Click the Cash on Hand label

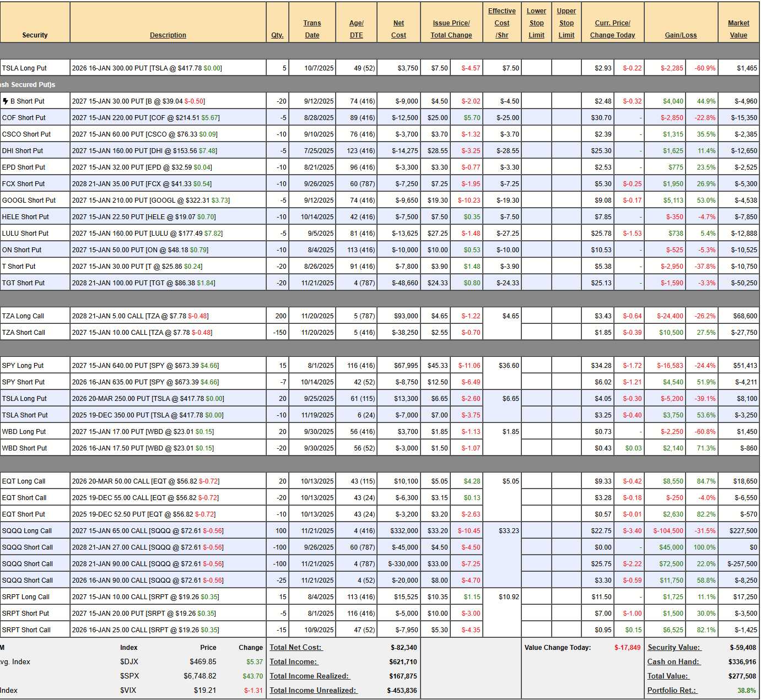[x=673, y=661]
